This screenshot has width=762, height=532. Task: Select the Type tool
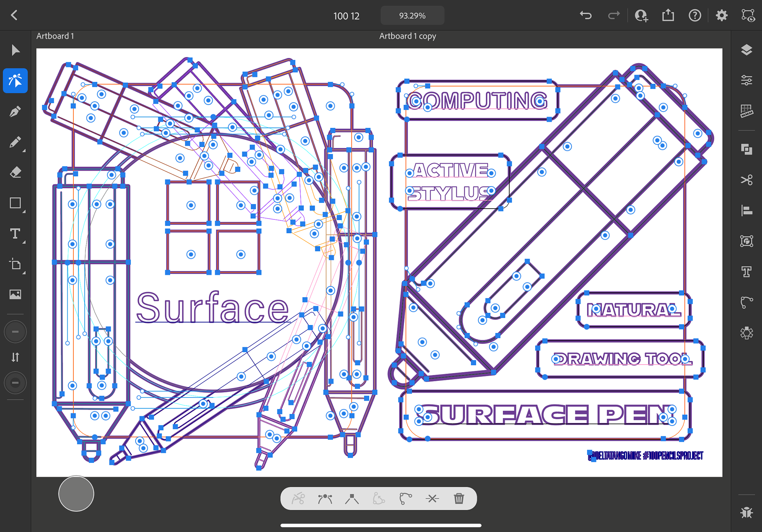[x=15, y=234]
